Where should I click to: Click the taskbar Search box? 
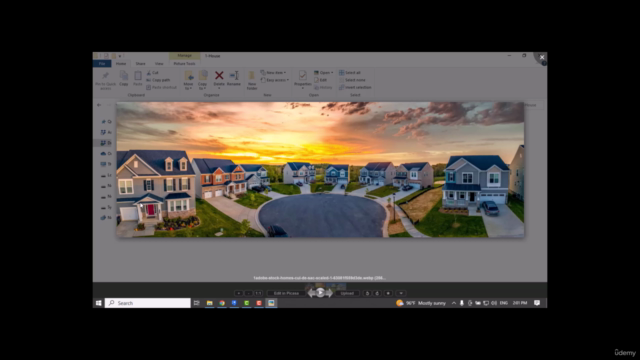pyautogui.click(x=148, y=303)
